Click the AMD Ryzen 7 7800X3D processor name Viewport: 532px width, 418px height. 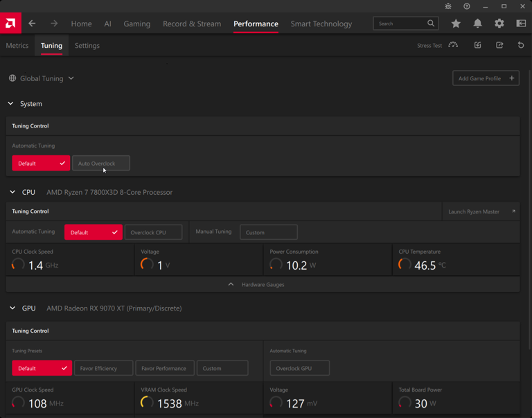tap(109, 192)
